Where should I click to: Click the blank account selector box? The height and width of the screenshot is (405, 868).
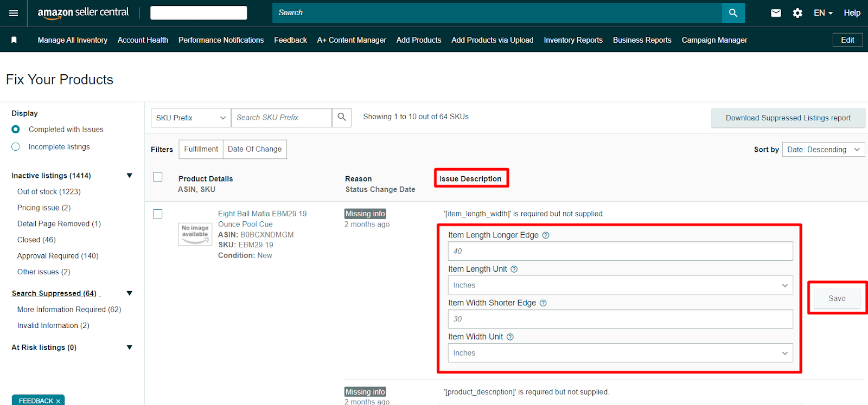click(199, 13)
